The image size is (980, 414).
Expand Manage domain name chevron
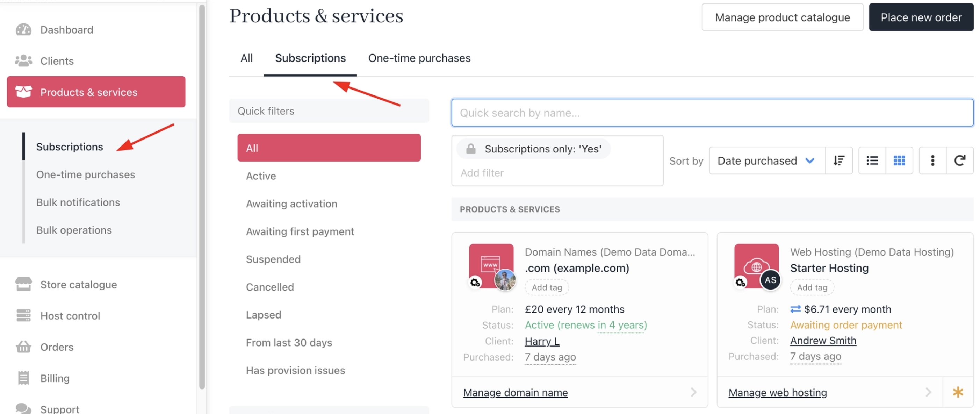[x=694, y=392]
